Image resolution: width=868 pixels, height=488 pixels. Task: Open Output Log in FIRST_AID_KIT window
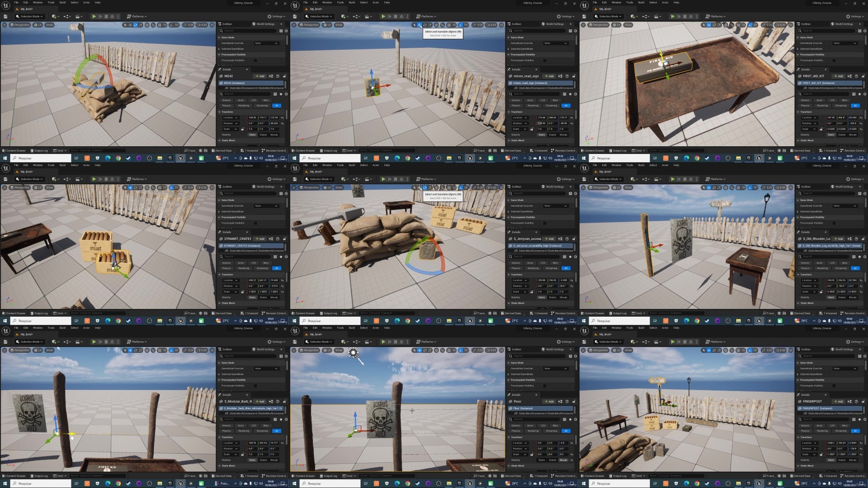click(619, 150)
